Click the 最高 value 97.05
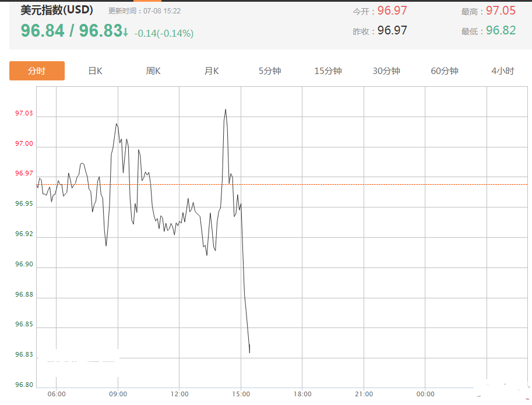The image size is (532, 405). (x=501, y=10)
